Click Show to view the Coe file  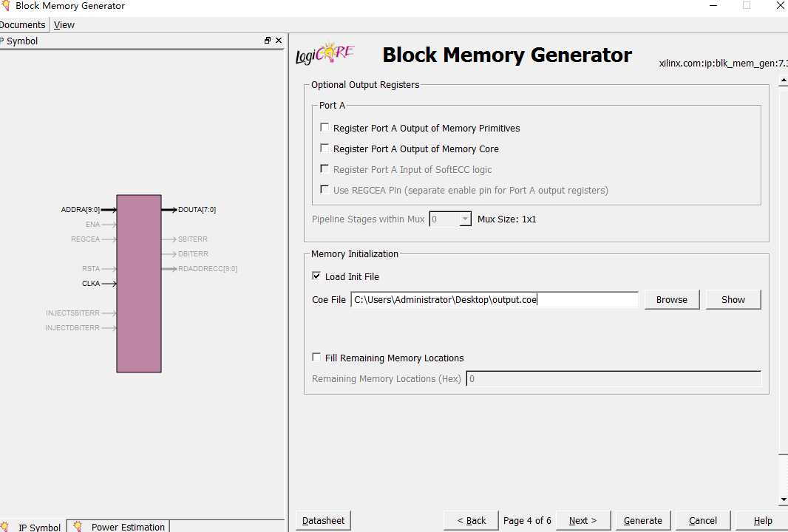pyautogui.click(x=733, y=299)
